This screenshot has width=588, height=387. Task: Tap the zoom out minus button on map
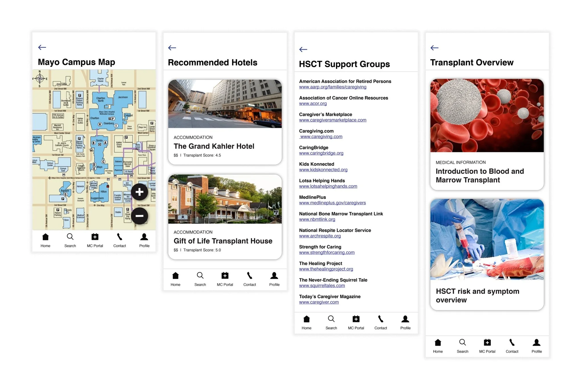[139, 216]
